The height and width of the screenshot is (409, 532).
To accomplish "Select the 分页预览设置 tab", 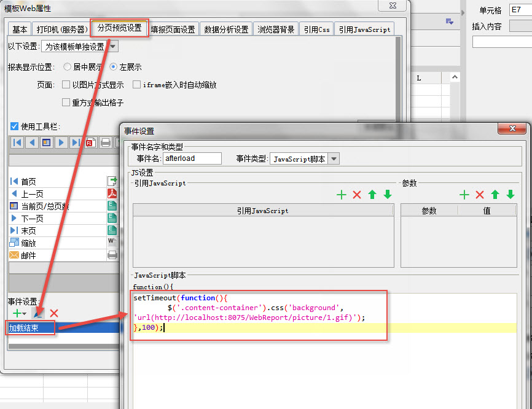I will coord(119,28).
